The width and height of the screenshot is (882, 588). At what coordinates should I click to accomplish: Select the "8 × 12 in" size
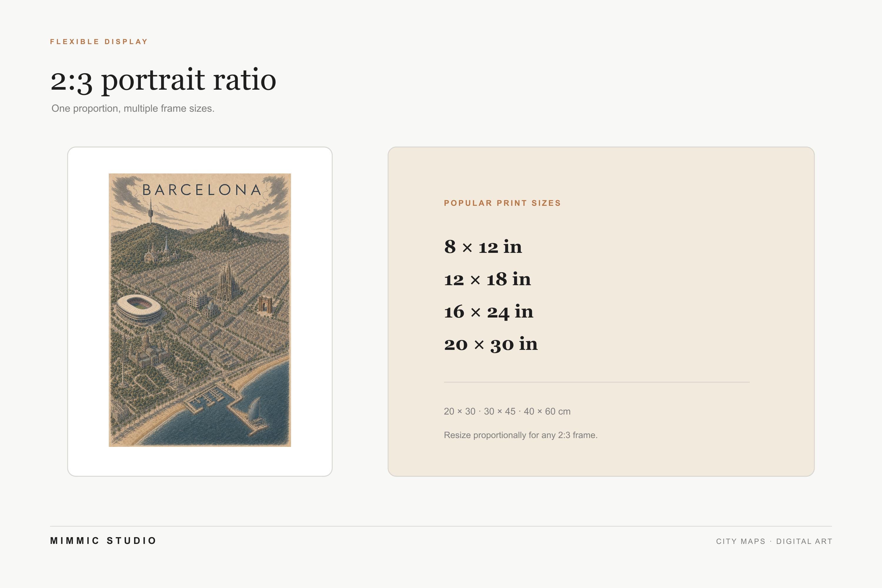483,247
